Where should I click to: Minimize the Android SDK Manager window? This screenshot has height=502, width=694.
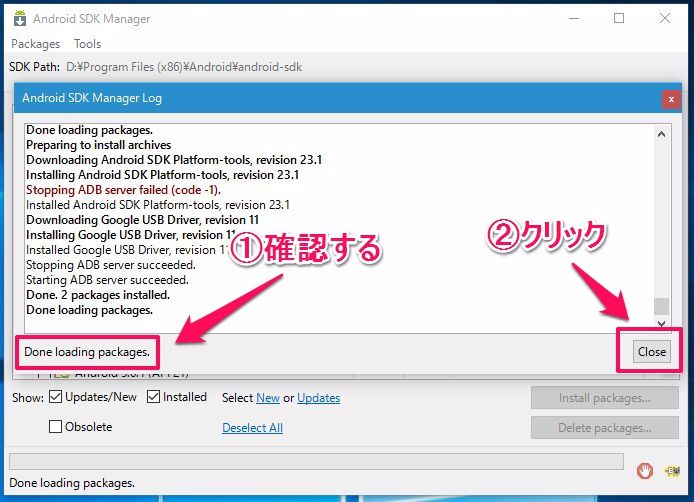pos(574,18)
